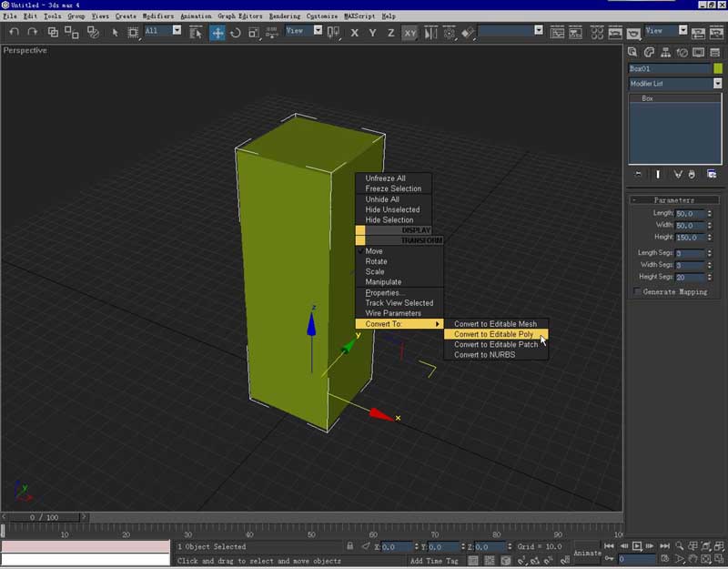The height and width of the screenshot is (569, 728).
Task: Toggle the XY axis constraint button
Action: [410, 32]
